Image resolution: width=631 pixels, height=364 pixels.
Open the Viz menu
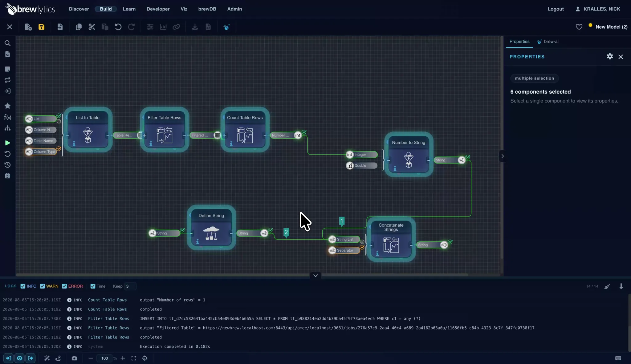[184, 9]
